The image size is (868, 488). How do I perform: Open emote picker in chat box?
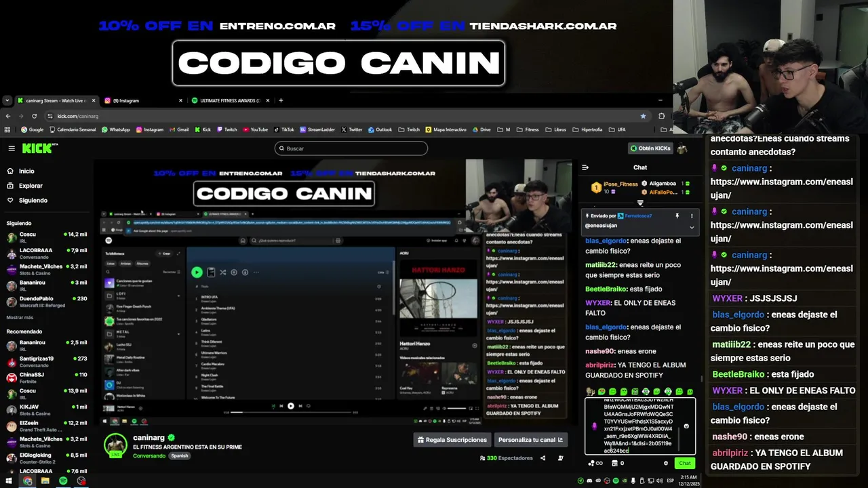(x=686, y=426)
